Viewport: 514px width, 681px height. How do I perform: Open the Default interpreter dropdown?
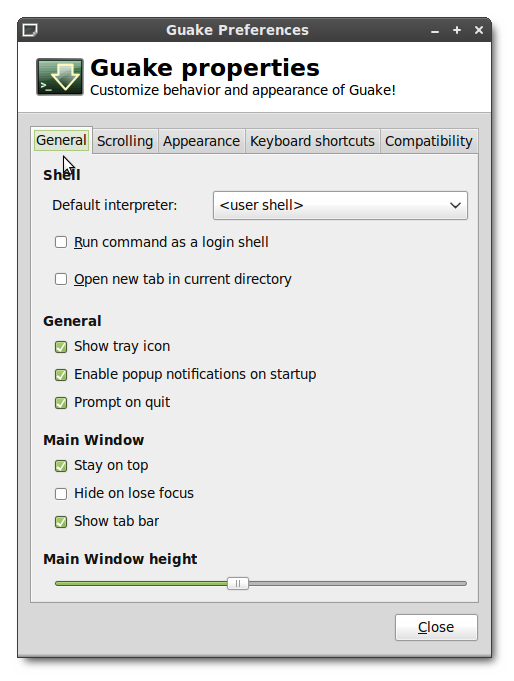point(340,205)
